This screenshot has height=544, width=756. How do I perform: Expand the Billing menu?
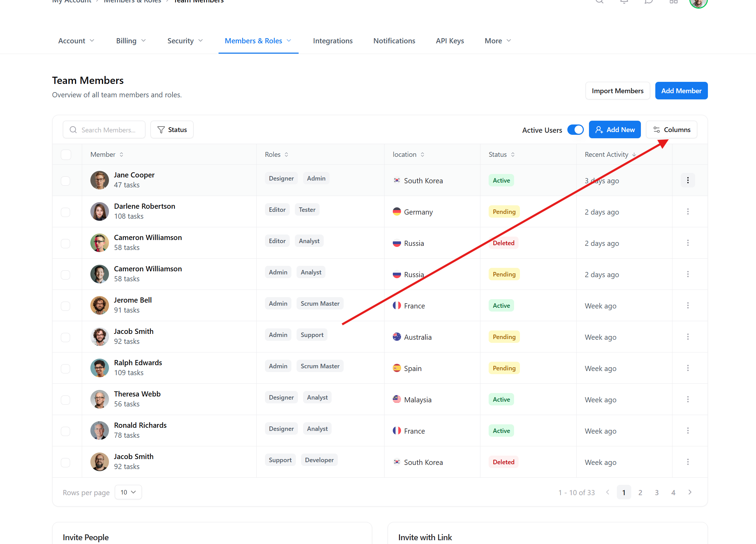pyautogui.click(x=131, y=41)
